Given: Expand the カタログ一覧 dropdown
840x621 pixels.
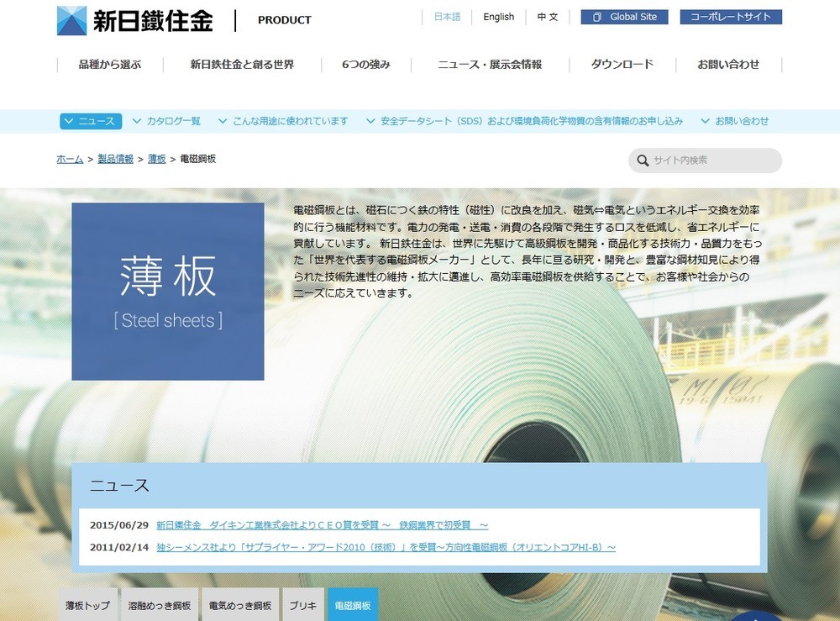Looking at the screenshot, I should (138, 121).
